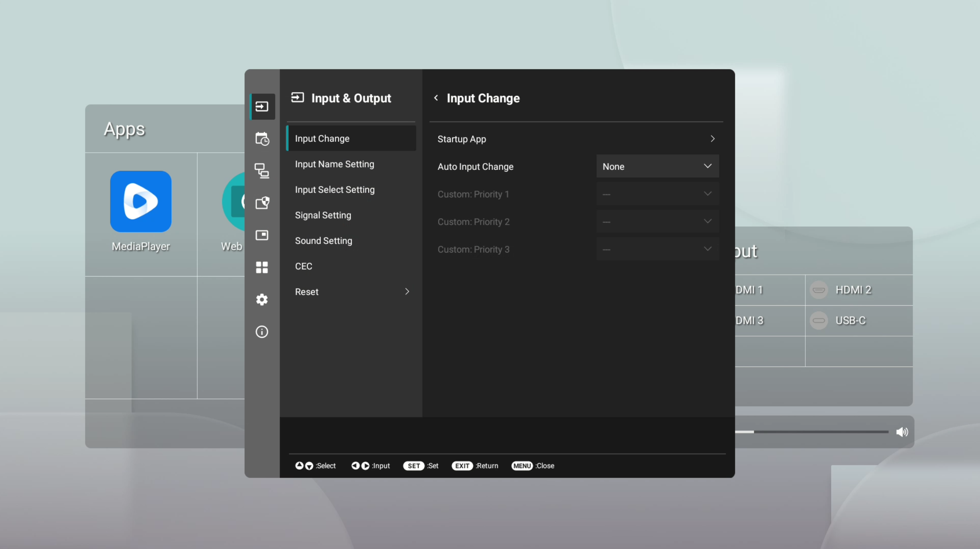The height and width of the screenshot is (549, 980).
Task: Open the Schedule calendar-clock sidebar icon
Action: click(x=262, y=139)
